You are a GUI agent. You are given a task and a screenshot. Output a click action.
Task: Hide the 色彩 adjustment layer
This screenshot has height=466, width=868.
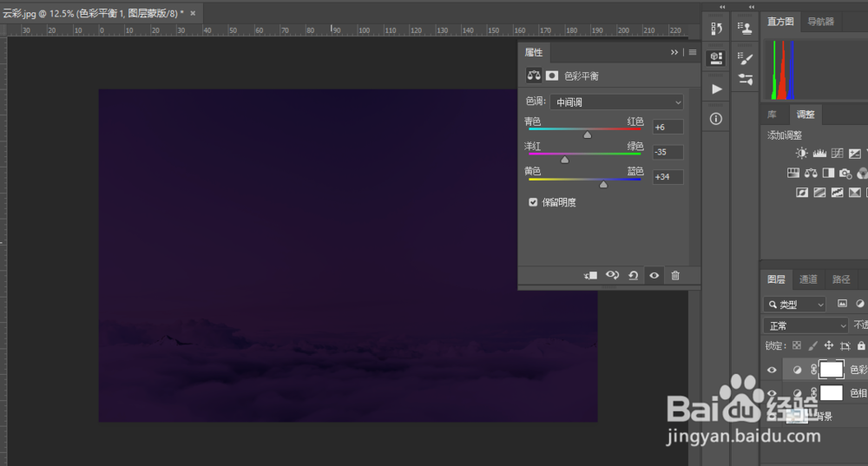click(x=772, y=370)
